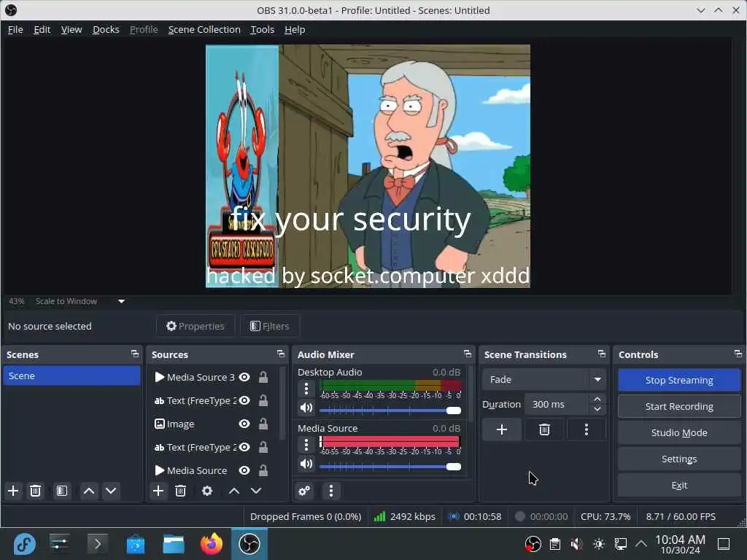Hide Media Source 3 with eye icon
747x560 pixels.
[244, 377]
